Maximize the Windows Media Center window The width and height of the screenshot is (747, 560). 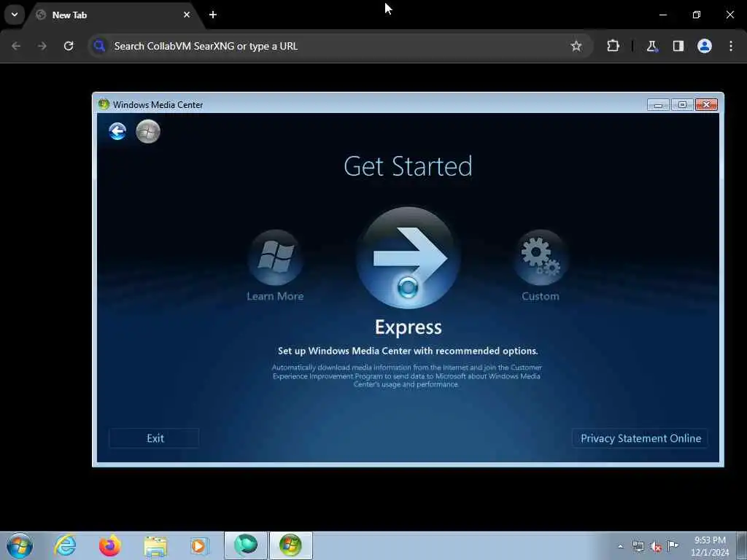coord(682,105)
